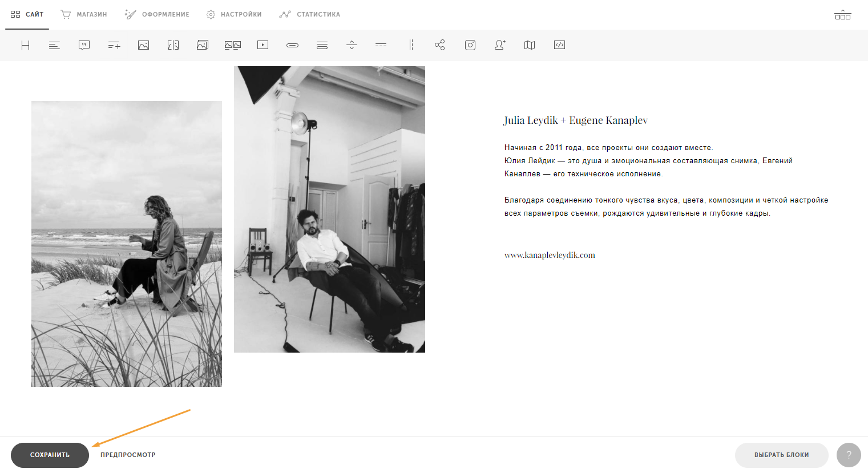Insert a video player block
868x473 pixels.
pos(263,45)
